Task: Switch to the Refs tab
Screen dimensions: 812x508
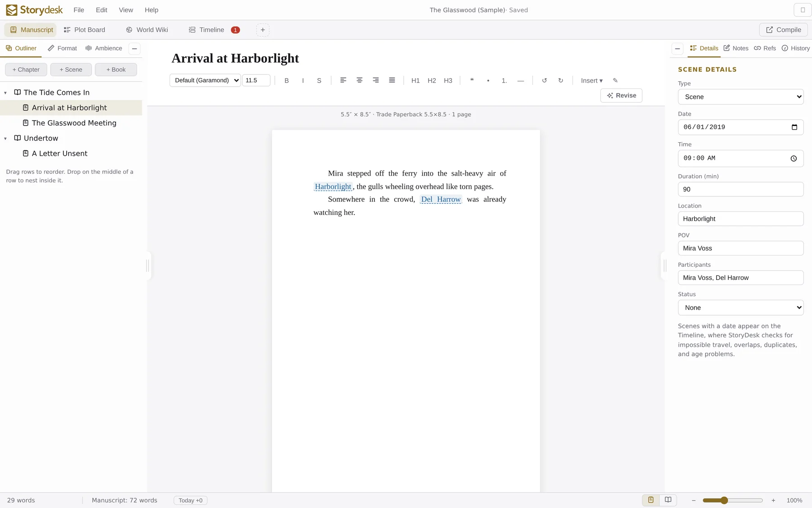Action: click(x=765, y=48)
